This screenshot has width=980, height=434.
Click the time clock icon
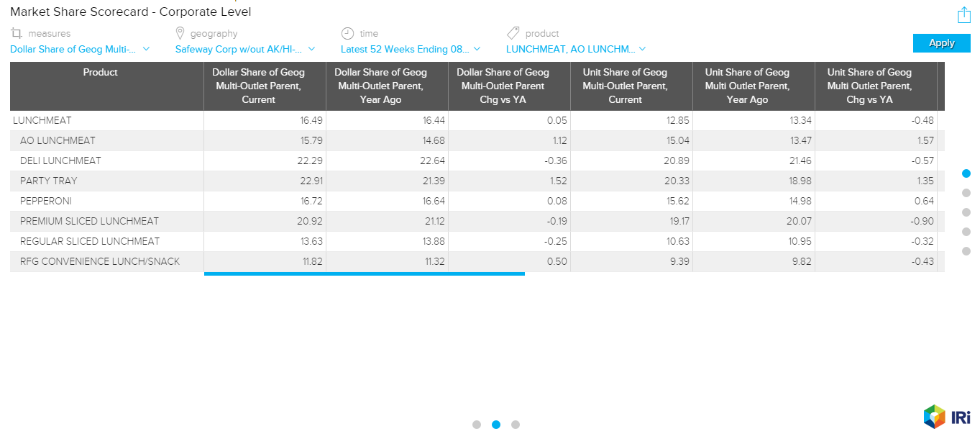coord(347,33)
